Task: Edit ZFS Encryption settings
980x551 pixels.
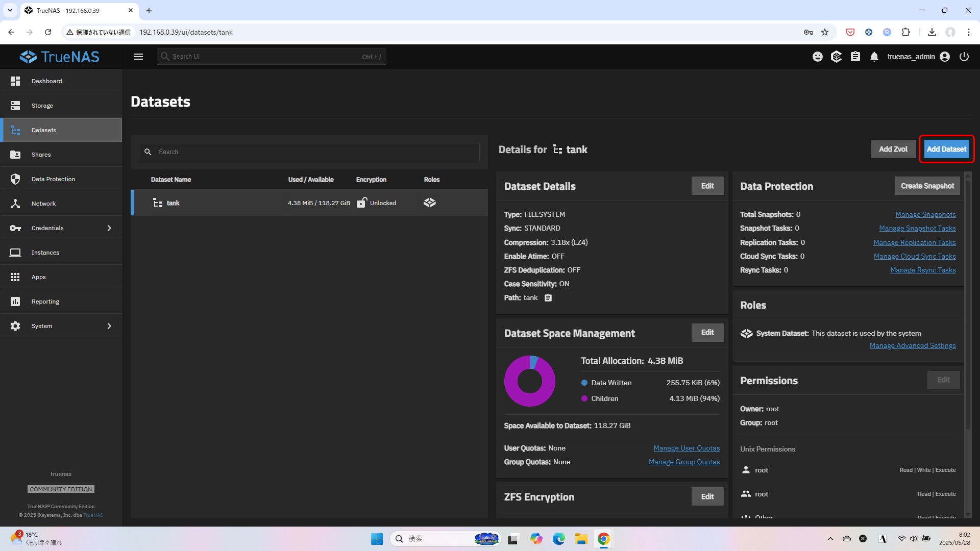Action: coord(707,496)
